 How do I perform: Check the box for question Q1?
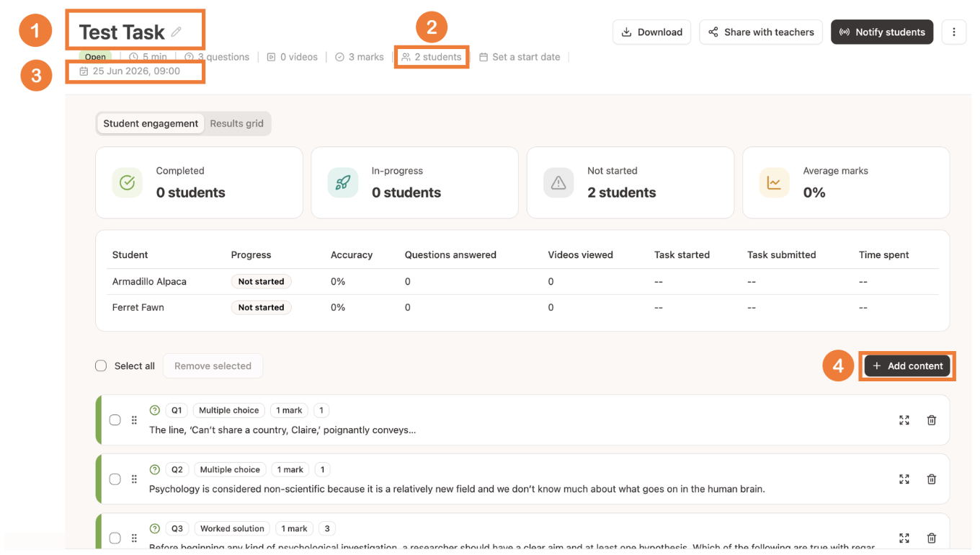pyautogui.click(x=115, y=420)
